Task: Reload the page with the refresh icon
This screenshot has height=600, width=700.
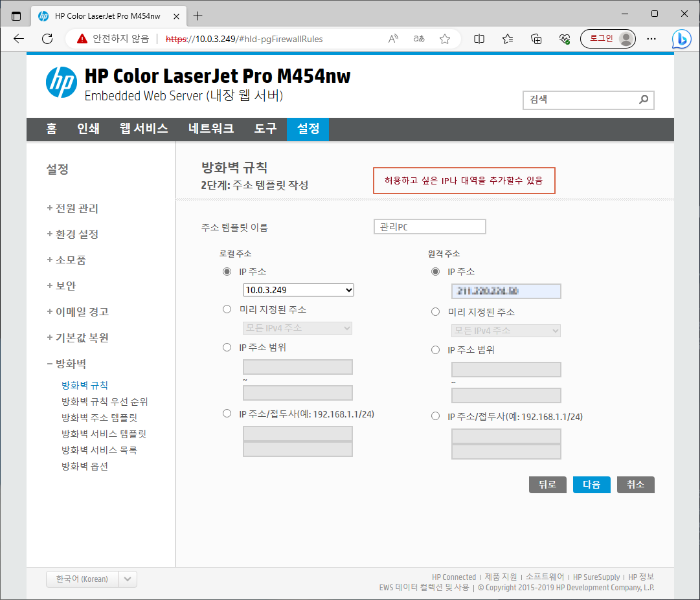Action: [x=47, y=39]
